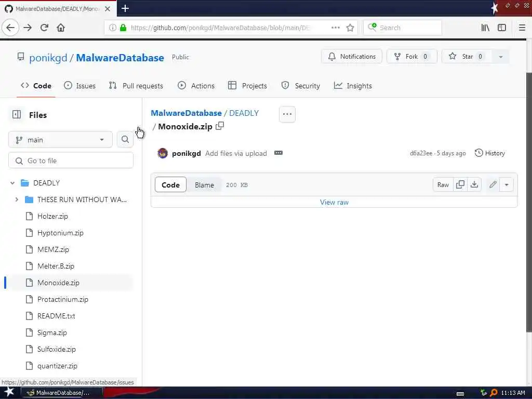Viewport: 532px width, 399px height.
Task: Open Protactinium.zip in file tree
Action: [63, 299]
